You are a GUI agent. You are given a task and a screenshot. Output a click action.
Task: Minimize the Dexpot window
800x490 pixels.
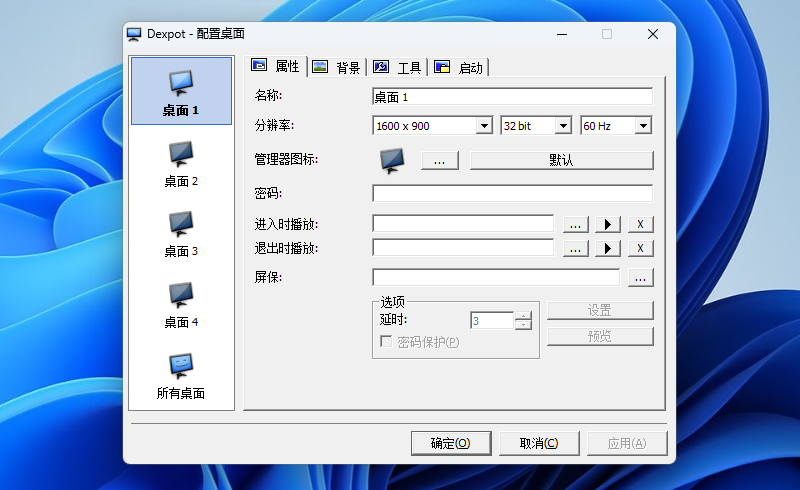click(562, 34)
